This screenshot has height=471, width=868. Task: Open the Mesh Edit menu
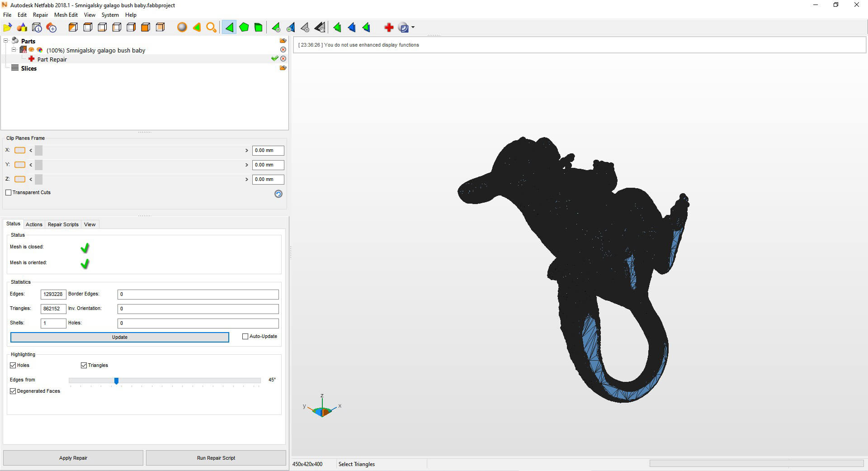click(66, 15)
